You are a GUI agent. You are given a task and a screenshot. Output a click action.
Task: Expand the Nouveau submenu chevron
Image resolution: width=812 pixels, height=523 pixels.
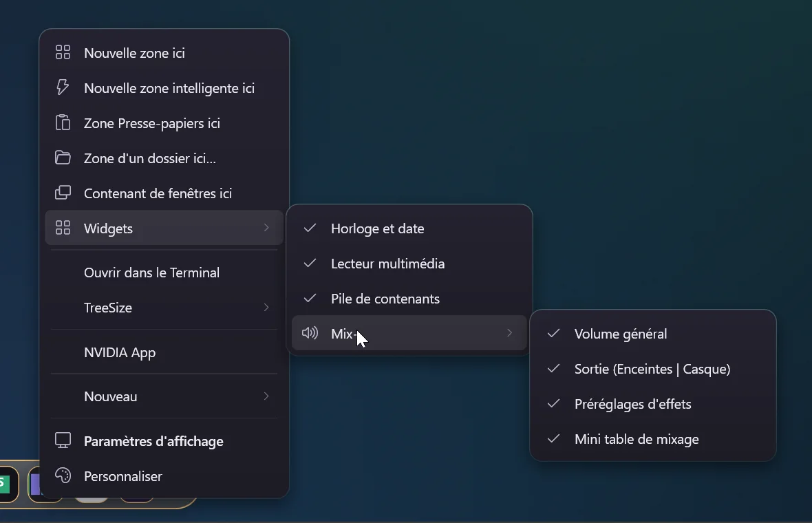pyautogui.click(x=266, y=396)
